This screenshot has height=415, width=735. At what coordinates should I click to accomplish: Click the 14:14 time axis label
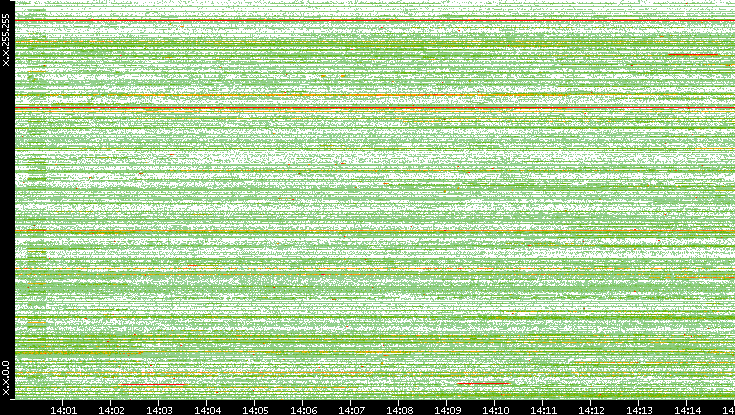pos(688,410)
